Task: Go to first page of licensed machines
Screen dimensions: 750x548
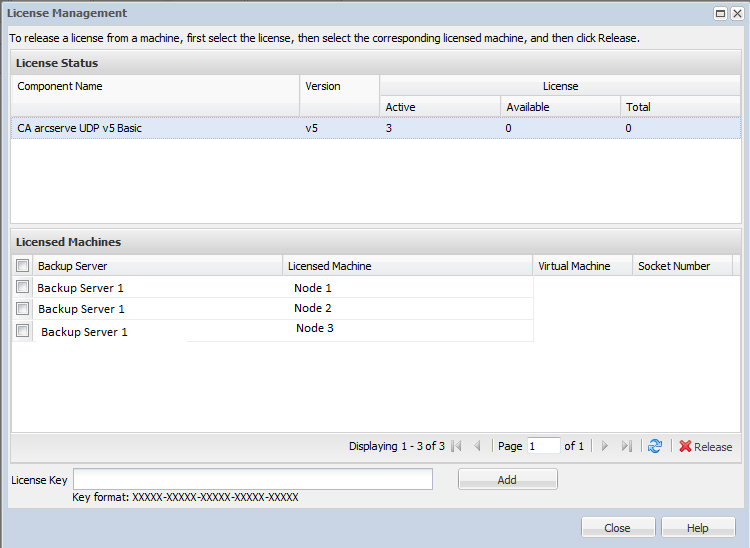Action: point(457,446)
